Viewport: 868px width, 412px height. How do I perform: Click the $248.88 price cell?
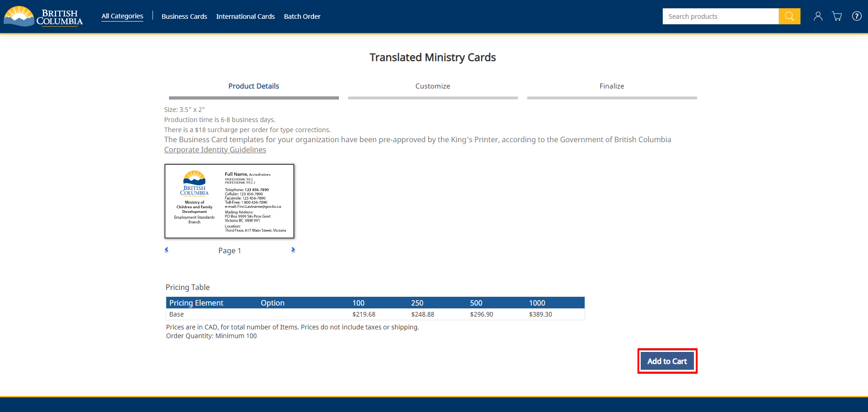(x=423, y=314)
